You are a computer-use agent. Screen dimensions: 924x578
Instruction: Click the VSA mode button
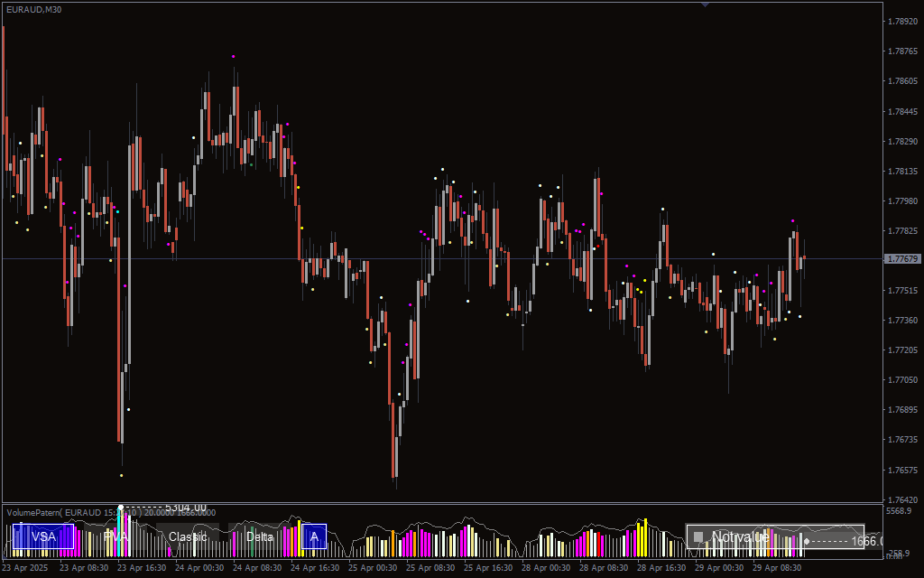42,536
